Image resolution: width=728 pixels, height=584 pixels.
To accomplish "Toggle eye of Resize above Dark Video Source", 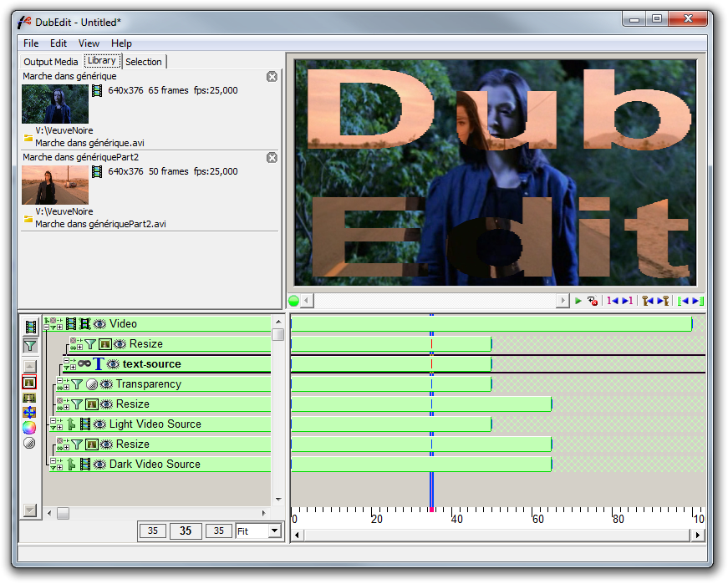I will (106, 444).
